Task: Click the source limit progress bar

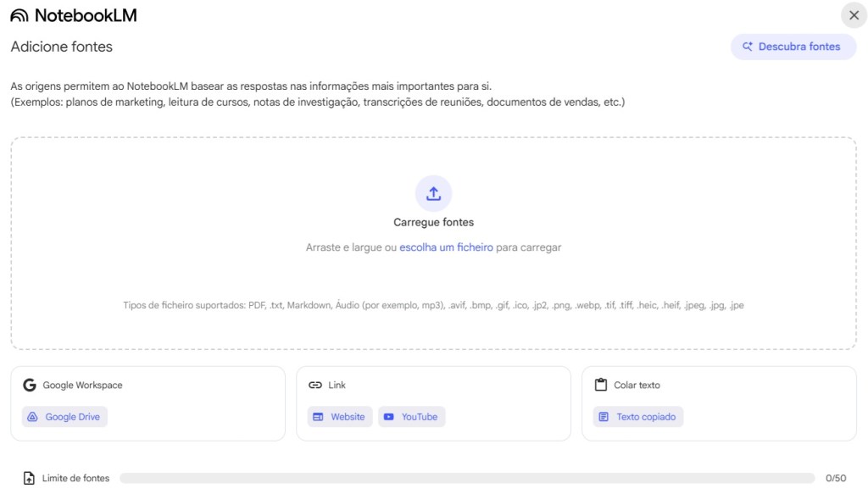Action: [x=466, y=478]
